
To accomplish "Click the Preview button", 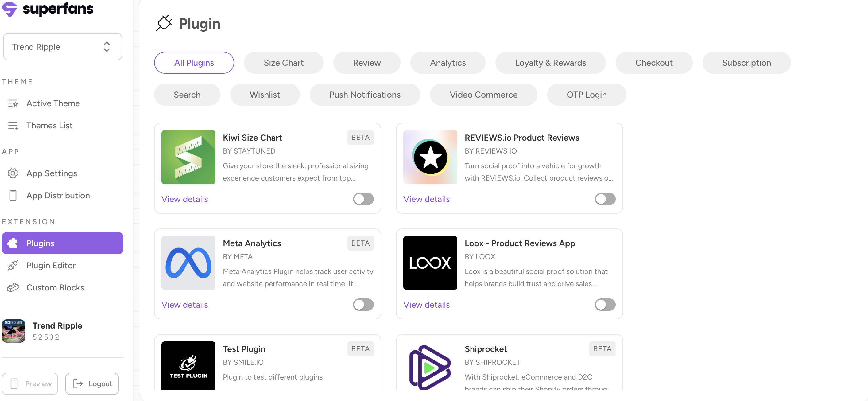I will 30,383.
